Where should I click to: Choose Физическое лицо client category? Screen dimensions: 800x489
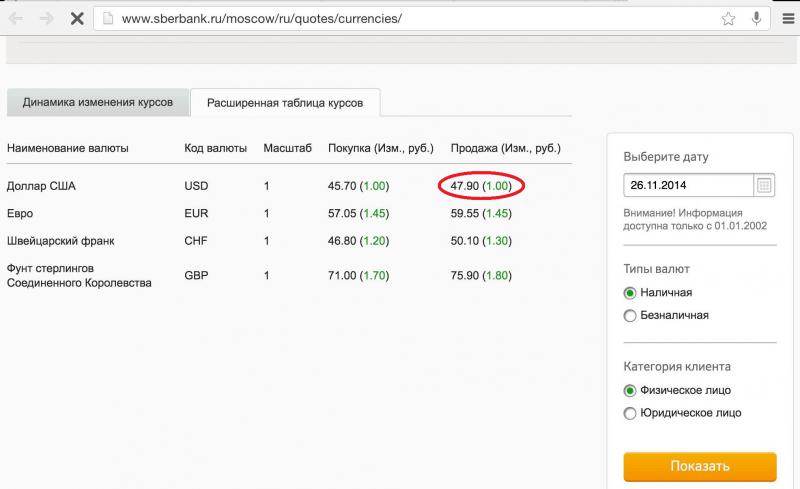point(630,390)
